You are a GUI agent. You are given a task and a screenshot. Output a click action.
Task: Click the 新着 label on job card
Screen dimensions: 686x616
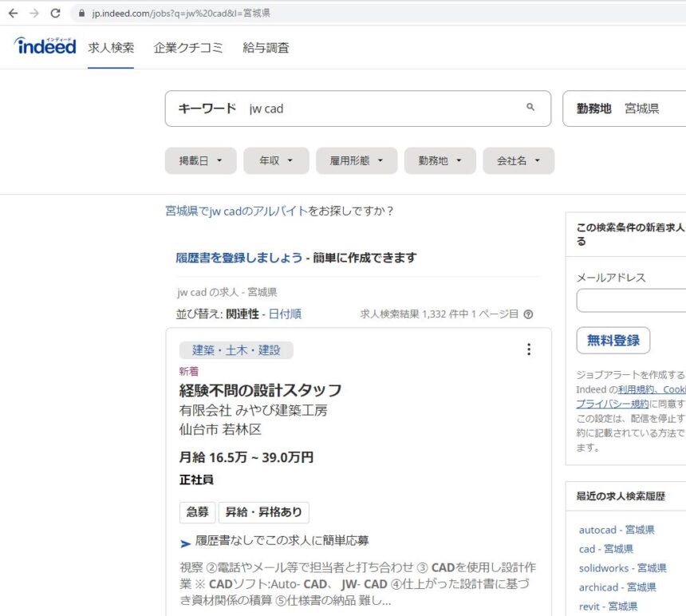click(x=188, y=372)
